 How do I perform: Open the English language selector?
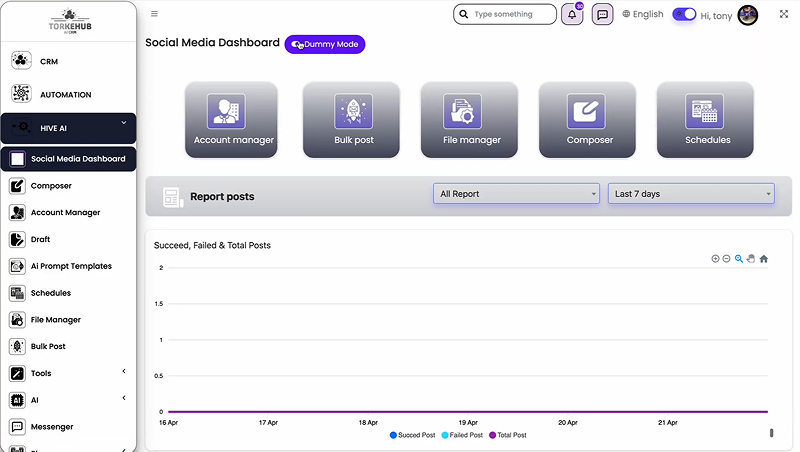pos(642,15)
